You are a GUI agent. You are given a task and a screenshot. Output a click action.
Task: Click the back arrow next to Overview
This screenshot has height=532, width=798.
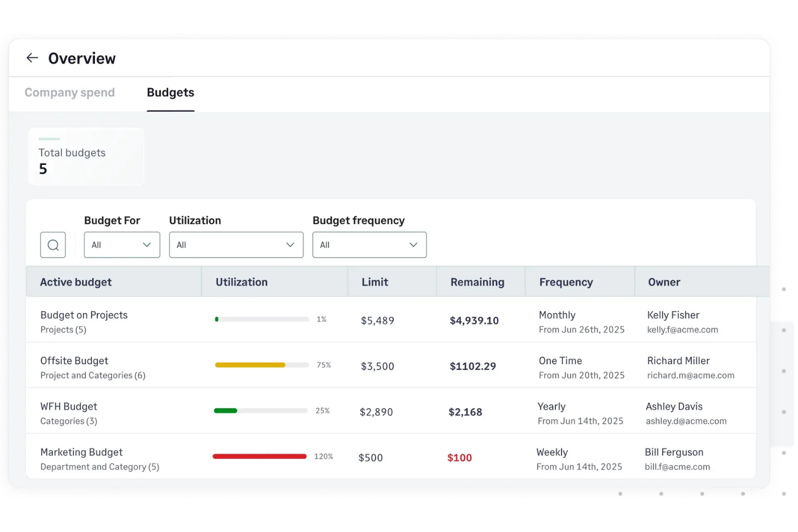coord(32,58)
